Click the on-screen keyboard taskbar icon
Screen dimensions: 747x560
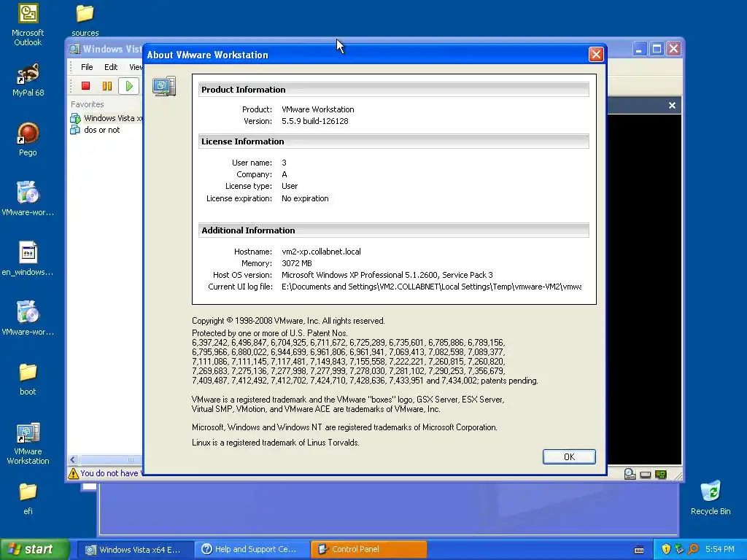pos(639,550)
